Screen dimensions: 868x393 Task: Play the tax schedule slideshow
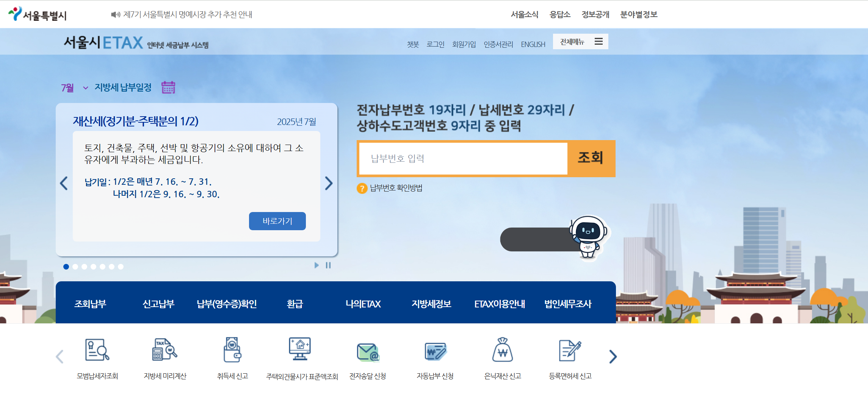[316, 265]
